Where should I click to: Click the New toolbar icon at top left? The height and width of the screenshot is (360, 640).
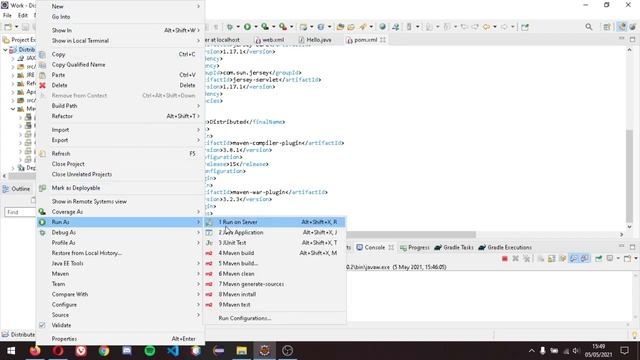click(x=8, y=27)
